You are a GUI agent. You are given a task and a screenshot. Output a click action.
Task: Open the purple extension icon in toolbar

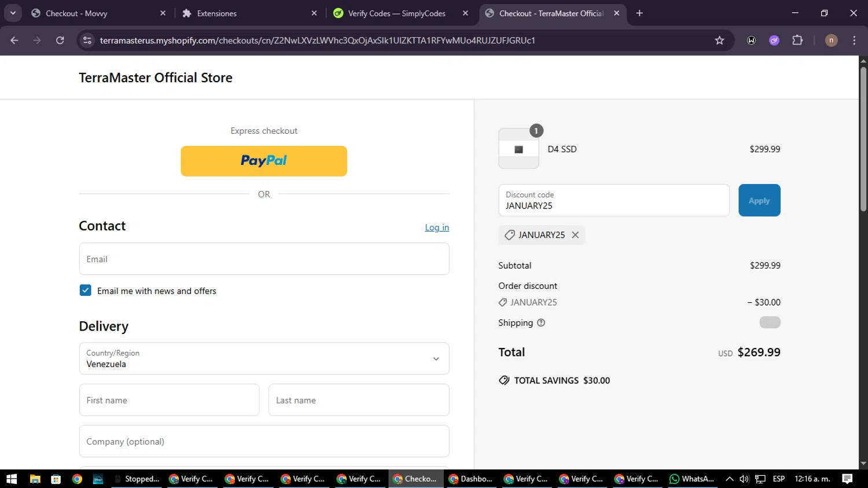(x=774, y=41)
